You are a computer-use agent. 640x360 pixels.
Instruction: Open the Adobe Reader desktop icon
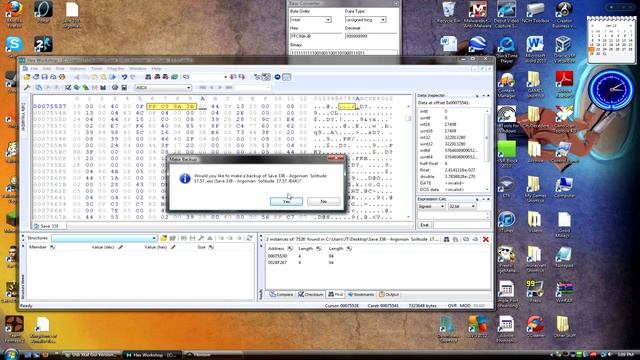point(564,84)
